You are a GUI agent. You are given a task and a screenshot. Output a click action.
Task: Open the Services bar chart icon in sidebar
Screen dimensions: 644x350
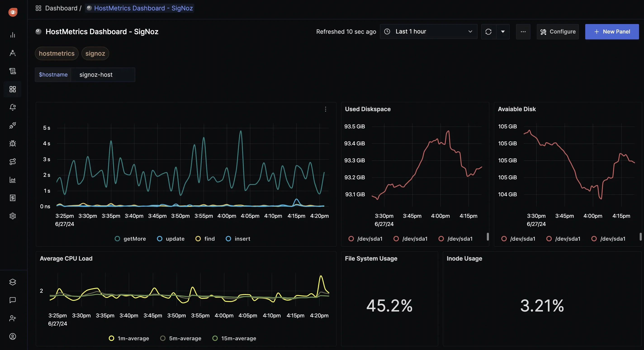tap(12, 35)
